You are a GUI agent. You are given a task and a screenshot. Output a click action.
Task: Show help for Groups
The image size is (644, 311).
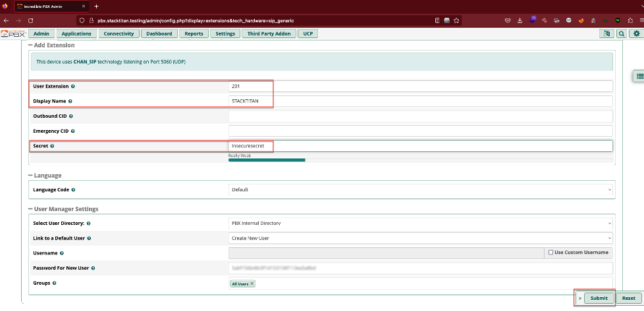(x=55, y=283)
